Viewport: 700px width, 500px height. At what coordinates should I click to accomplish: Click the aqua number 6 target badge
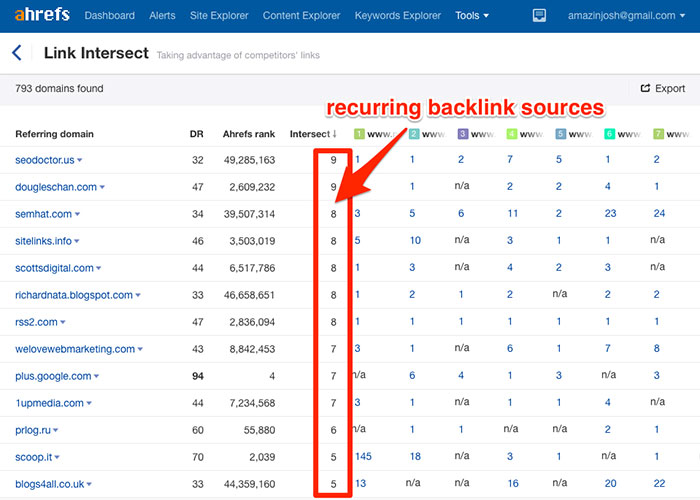coord(609,133)
